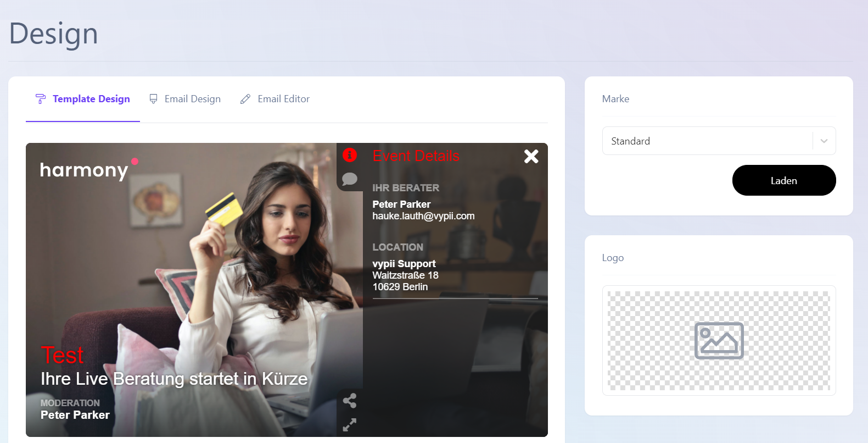Screen dimensions: 868x443
Task: Click the IHR BERATER label
Action: click(x=406, y=188)
